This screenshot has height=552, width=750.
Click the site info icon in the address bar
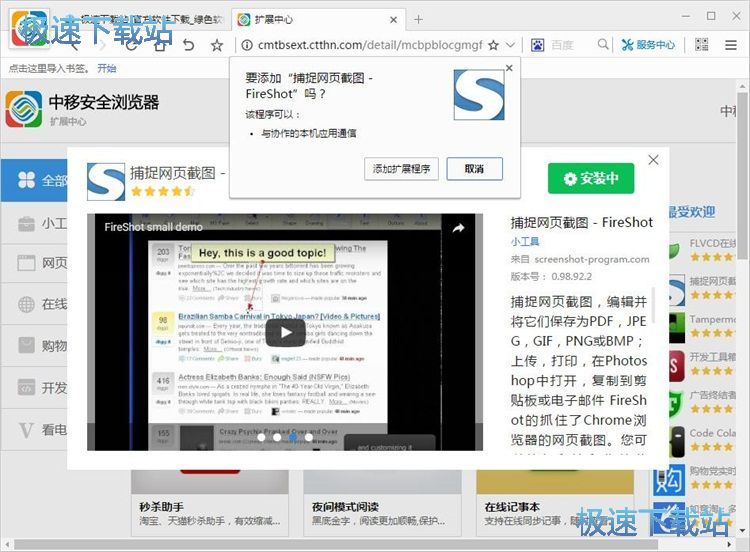pos(247,45)
